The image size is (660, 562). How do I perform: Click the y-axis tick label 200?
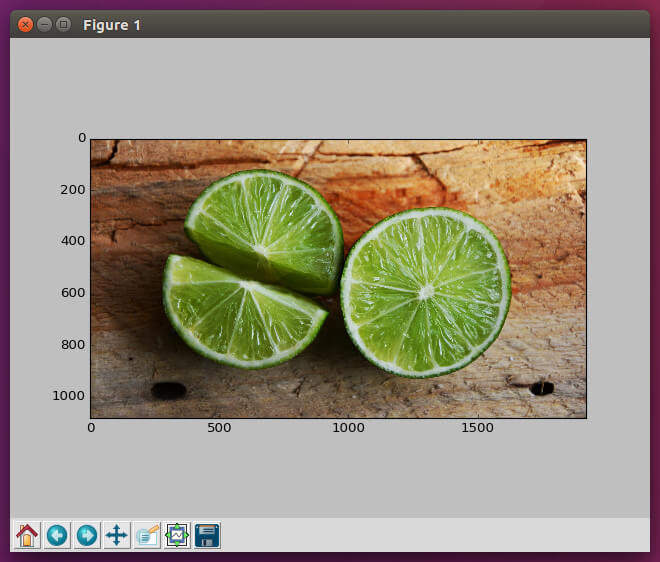pyautogui.click(x=74, y=190)
